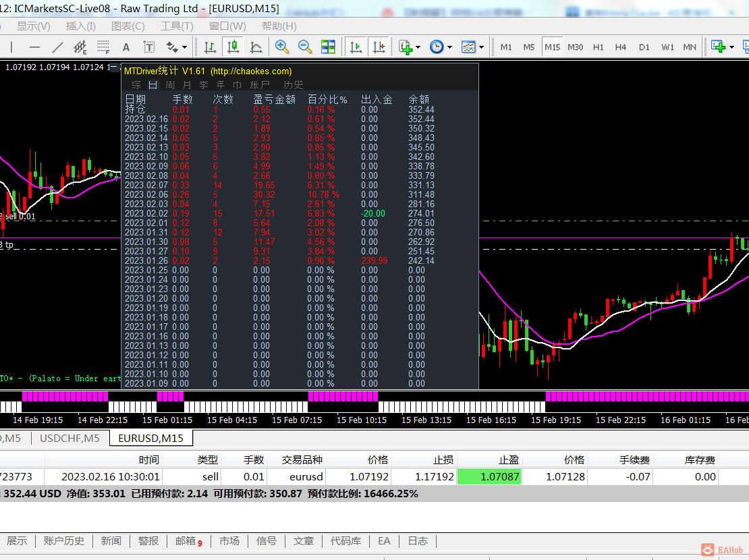Set timeframe to M5
Viewport: 749px width, 560px height.
click(529, 47)
